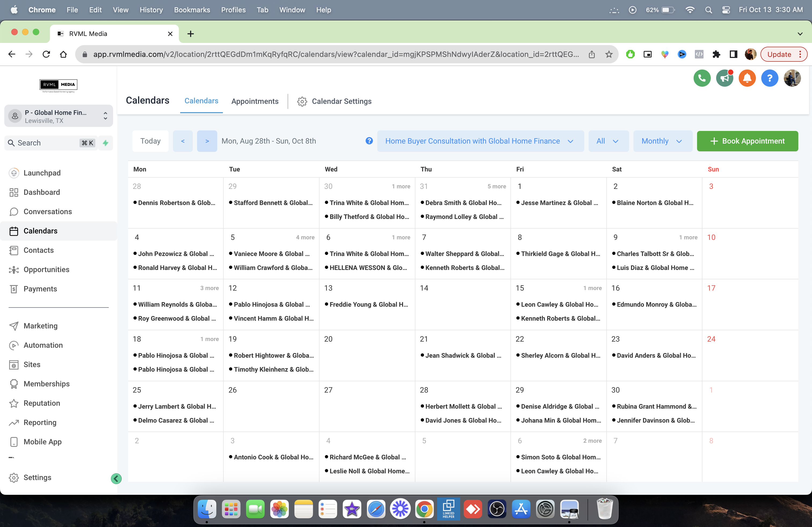Expand '4 more' on Tuesday 5
812x527 pixels.
305,237
